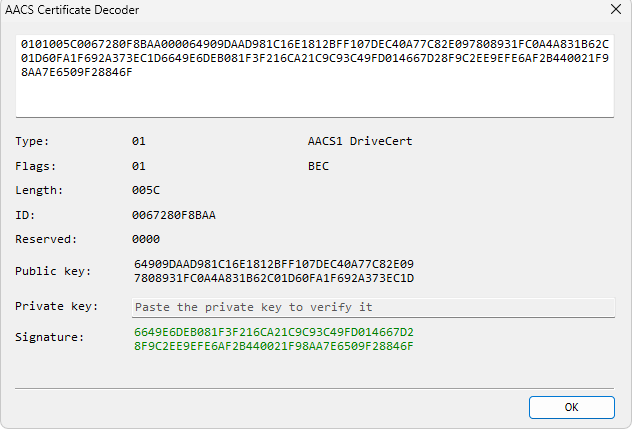Screen dimensions: 632x433
Task: Click the Length label
Action: click(x=39, y=190)
